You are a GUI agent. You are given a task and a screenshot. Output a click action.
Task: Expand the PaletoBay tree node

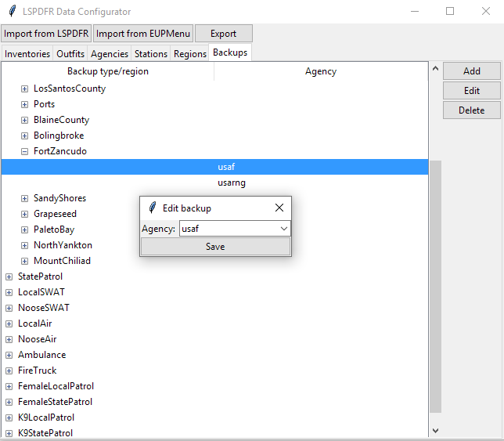tap(24, 230)
